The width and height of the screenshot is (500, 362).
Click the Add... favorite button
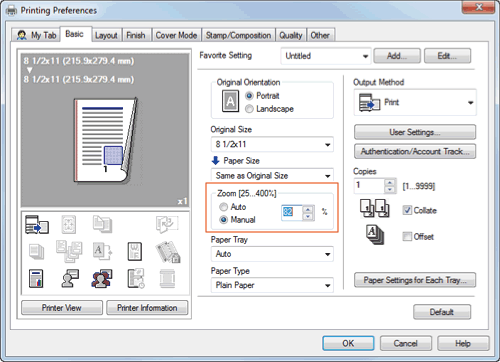[397, 56]
